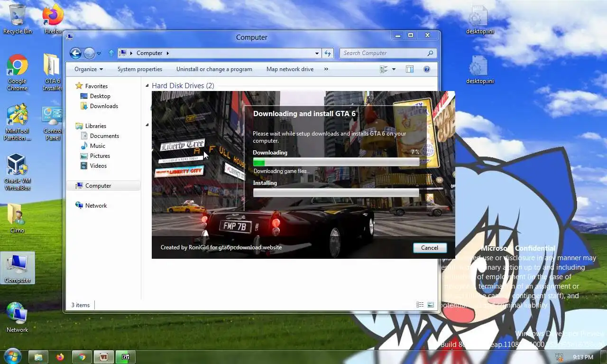Click the Downloading and install GTA 6 heading

304,114
